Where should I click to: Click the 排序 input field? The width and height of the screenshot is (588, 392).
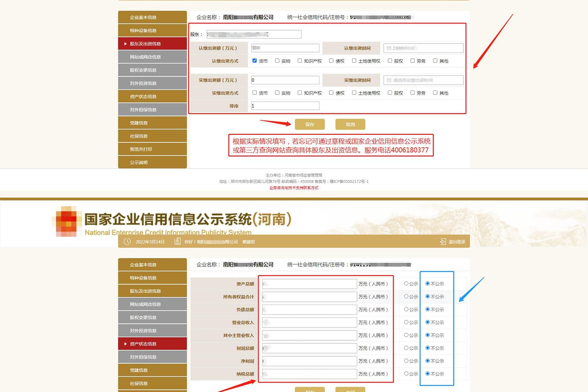[285, 106]
